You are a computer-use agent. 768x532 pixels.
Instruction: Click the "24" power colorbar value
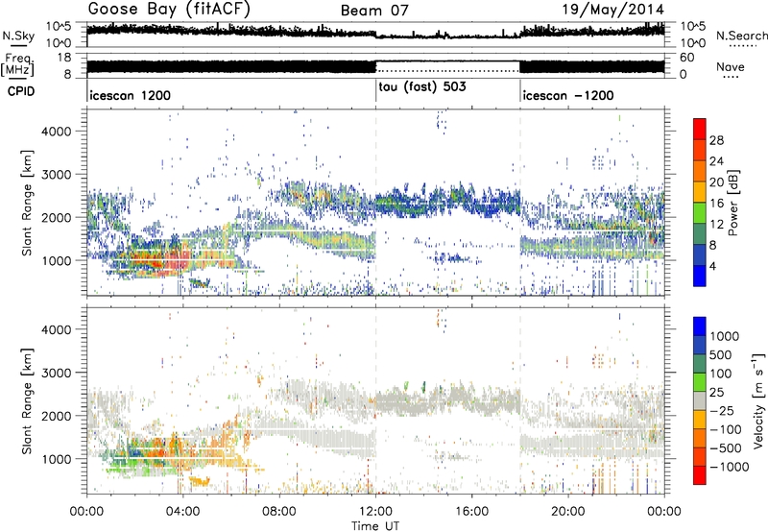716,161
